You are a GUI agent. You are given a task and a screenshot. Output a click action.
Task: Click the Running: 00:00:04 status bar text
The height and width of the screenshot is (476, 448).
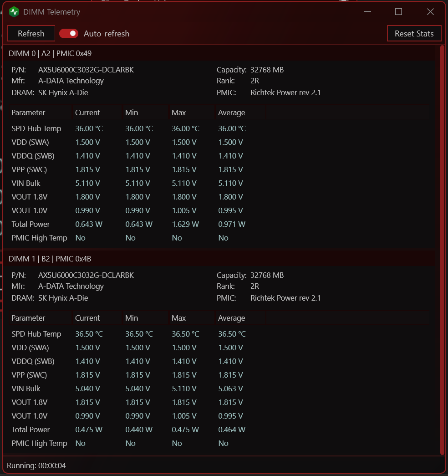tap(36, 466)
